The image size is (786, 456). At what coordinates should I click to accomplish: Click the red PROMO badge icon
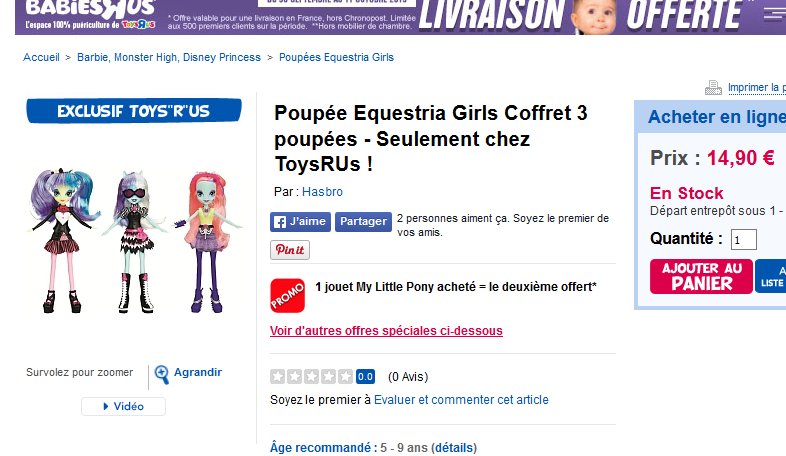point(287,296)
